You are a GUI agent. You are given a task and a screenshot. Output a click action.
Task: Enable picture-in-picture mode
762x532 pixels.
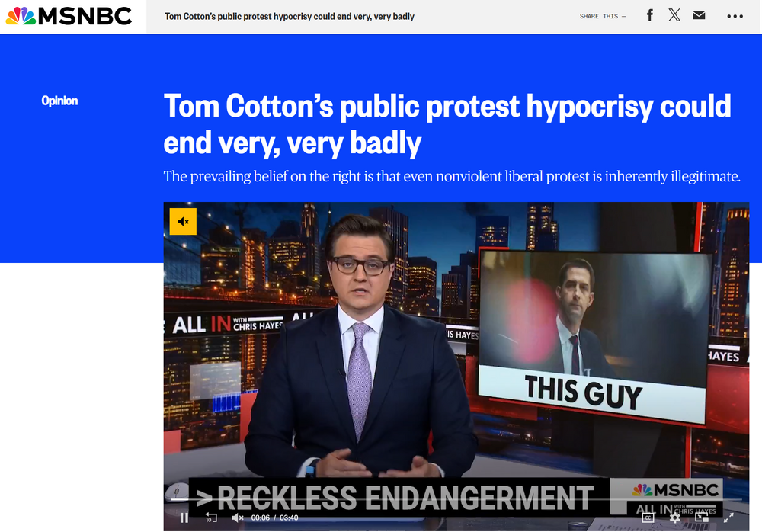[701, 518]
